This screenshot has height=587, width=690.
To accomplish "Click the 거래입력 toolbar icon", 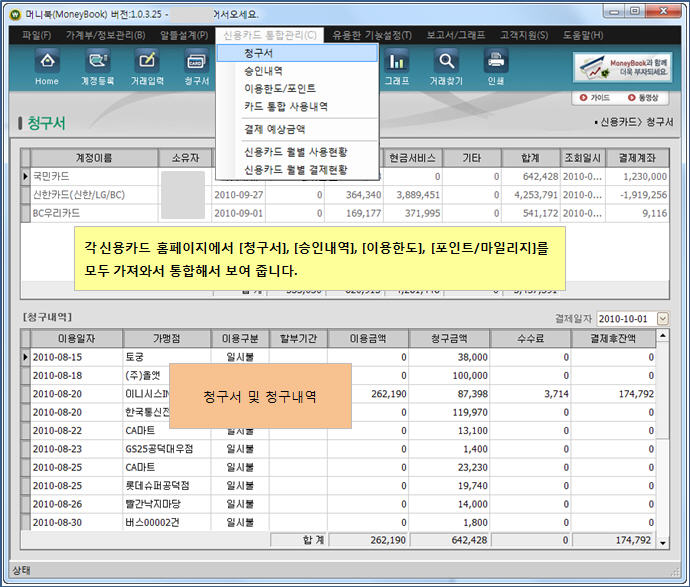I will [x=147, y=66].
